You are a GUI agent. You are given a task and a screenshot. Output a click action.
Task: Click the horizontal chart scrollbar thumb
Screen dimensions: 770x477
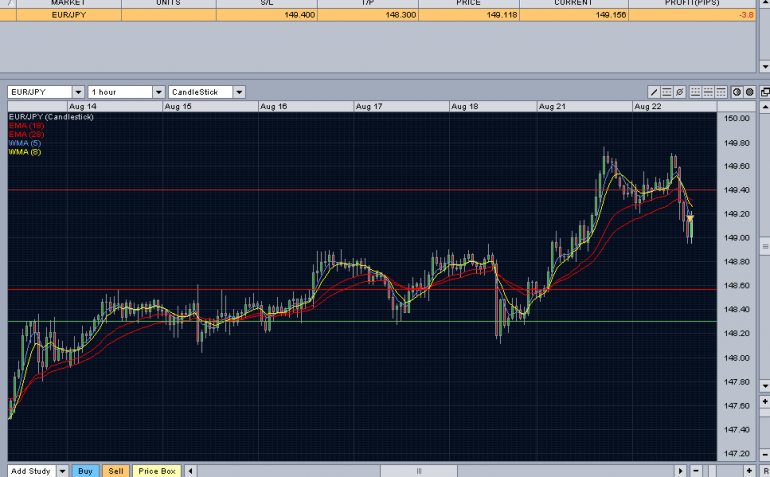(419, 471)
